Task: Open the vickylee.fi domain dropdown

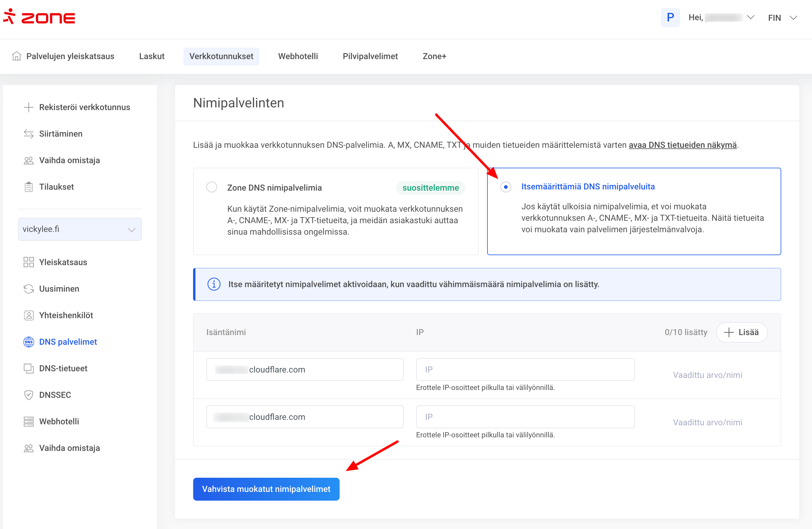Action: pos(80,229)
